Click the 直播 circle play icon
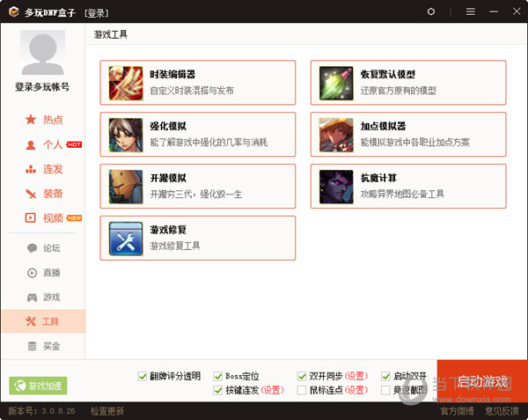The image size is (528, 420). tap(32, 272)
